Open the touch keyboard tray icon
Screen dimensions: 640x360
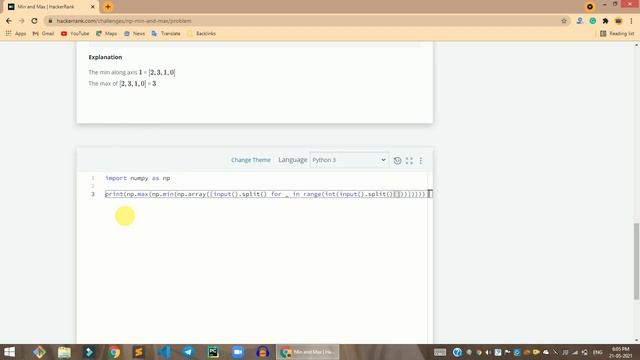440,352
